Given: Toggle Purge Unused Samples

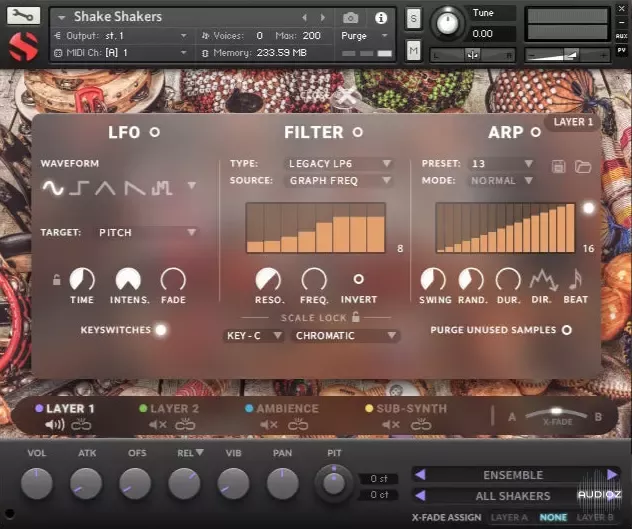Looking at the screenshot, I should pyautogui.click(x=567, y=330).
